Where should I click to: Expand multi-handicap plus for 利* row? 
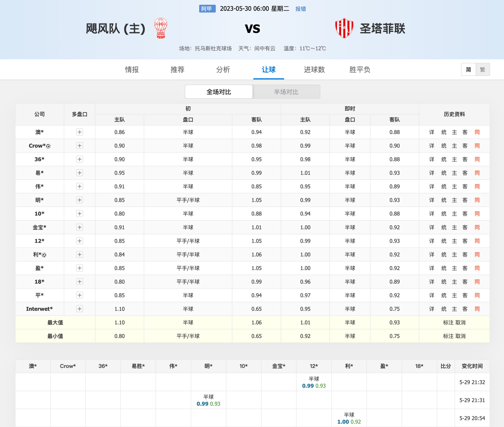click(x=79, y=254)
